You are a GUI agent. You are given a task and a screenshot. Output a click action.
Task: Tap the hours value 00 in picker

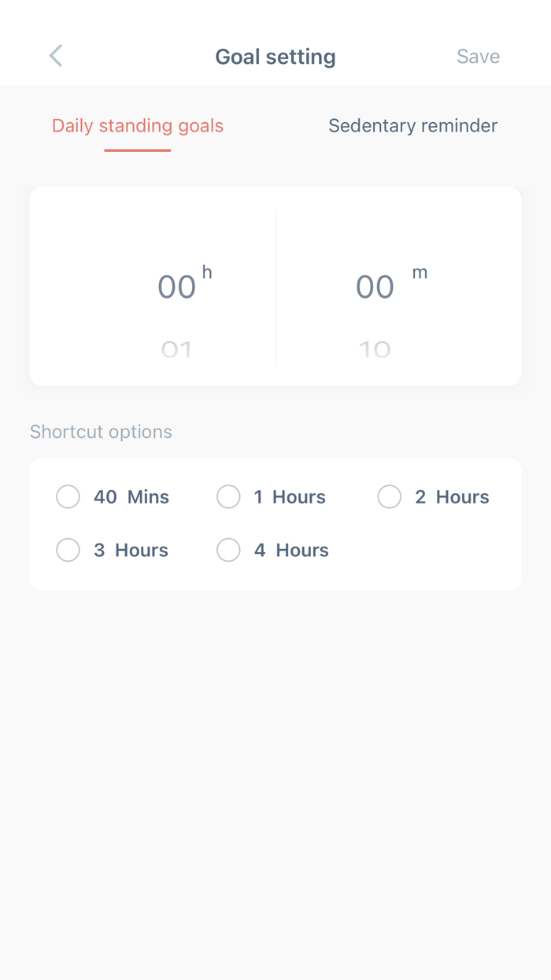click(x=176, y=286)
